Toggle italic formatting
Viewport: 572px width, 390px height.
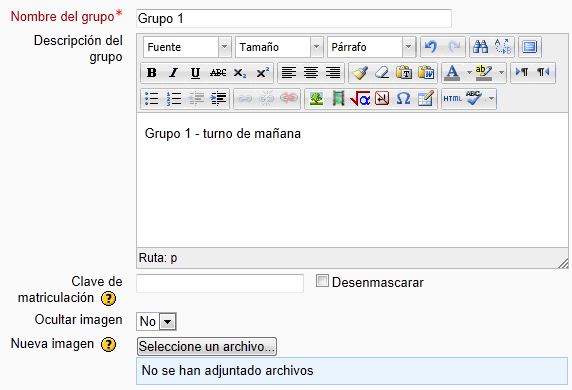(174, 73)
